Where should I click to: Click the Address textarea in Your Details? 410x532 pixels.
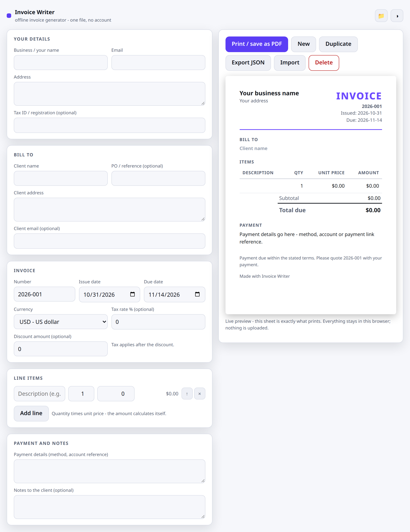[110, 94]
